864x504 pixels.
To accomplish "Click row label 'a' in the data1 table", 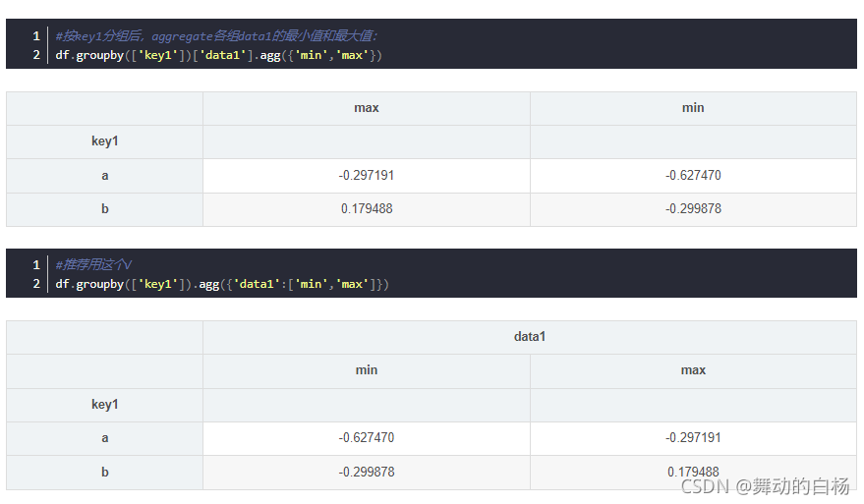I will [105, 438].
